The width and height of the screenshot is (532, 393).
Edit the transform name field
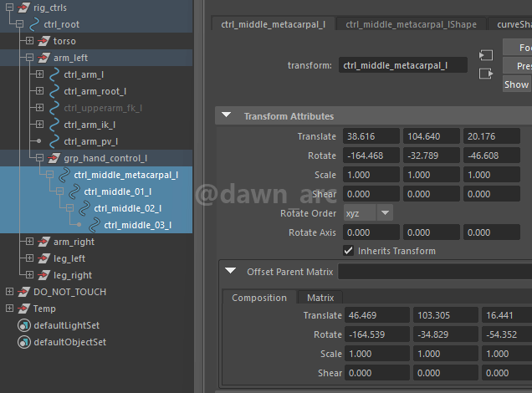click(402, 65)
